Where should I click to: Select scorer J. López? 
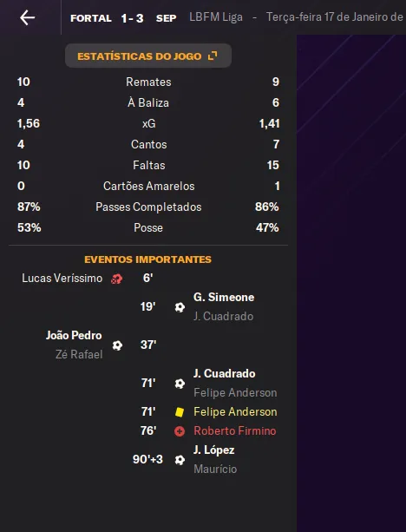click(x=214, y=450)
